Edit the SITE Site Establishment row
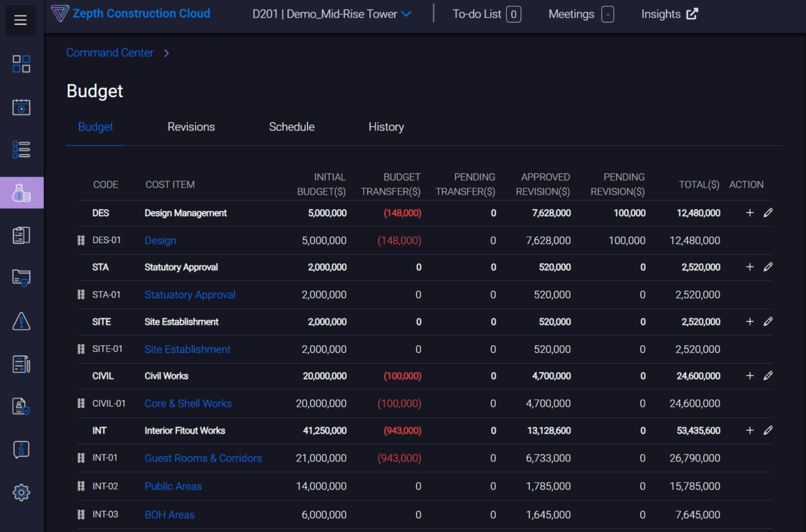The image size is (806, 532). point(768,322)
